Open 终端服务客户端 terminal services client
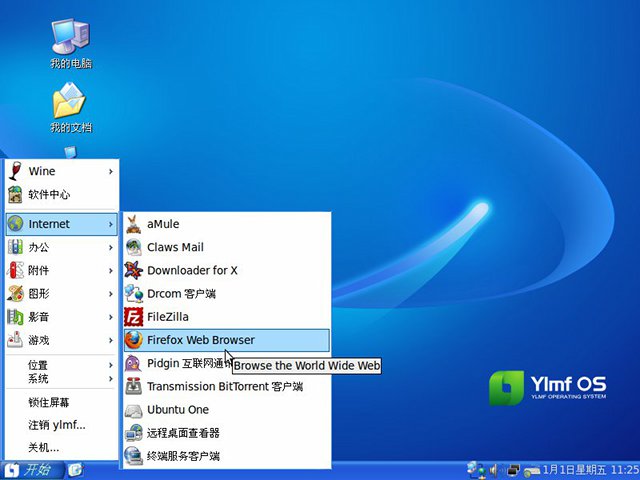This screenshot has height=480, width=640. tap(227, 456)
